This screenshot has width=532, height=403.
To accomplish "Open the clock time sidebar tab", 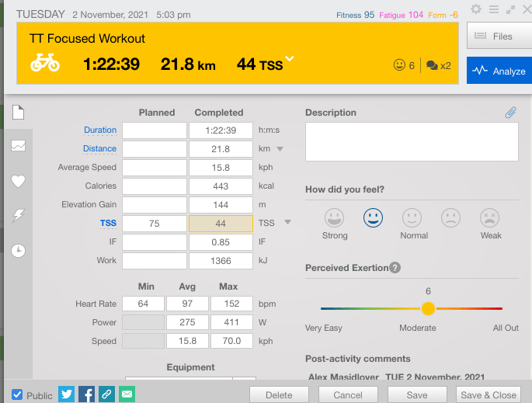I will (x=18, y=250).
